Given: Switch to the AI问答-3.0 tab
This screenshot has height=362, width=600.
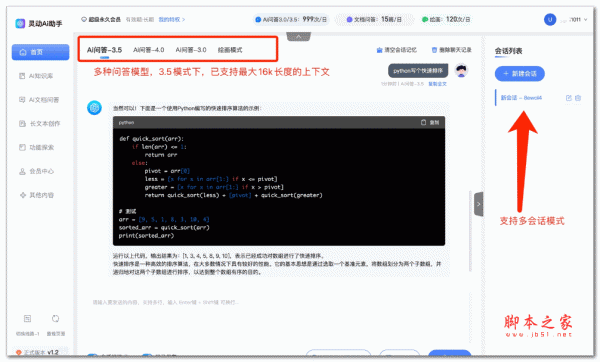Looking at the screenshot, I should [x=191, y=50].
